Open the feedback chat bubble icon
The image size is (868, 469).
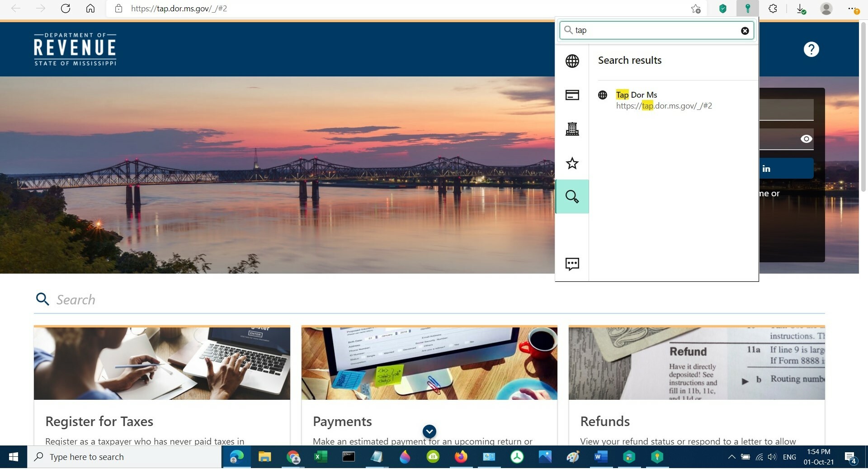[572, 264]
